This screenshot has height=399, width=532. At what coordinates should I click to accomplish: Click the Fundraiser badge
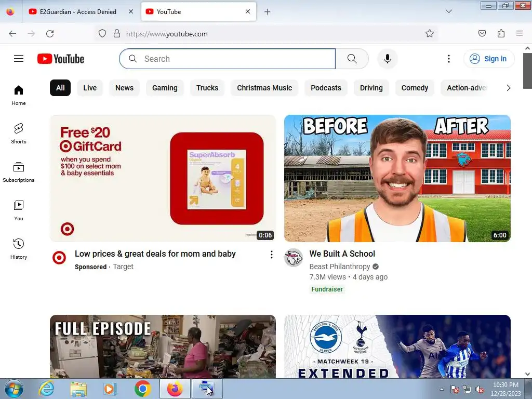click(x=327, y=289)
